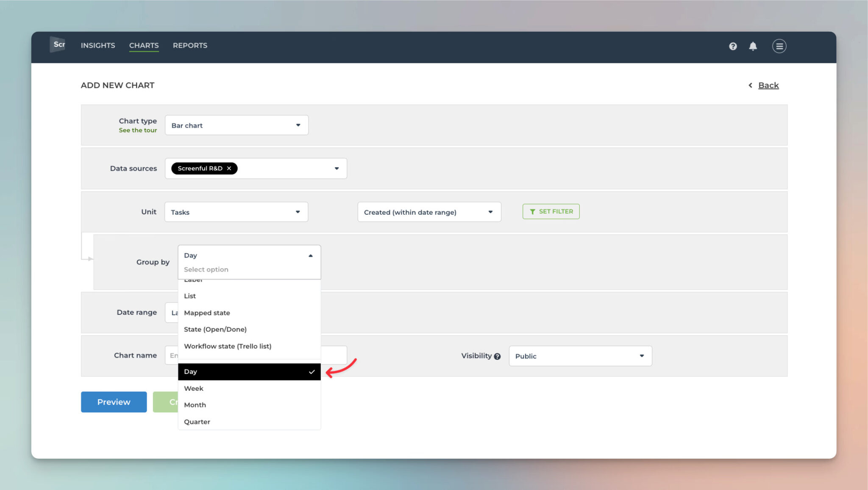This screenshot has height=490, width=868.
Task: Click the Preview button
Action: click(114, 401)
